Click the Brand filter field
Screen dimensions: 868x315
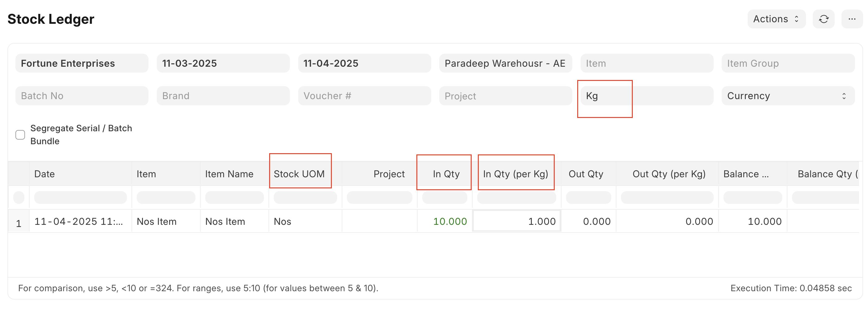point(223,96)
